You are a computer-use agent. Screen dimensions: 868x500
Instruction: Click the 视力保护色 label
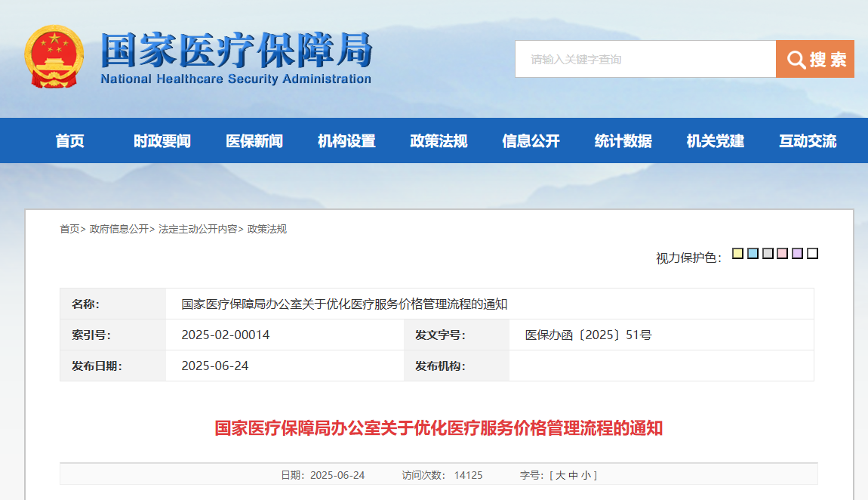pyautogui.click(x=688, y=258)
